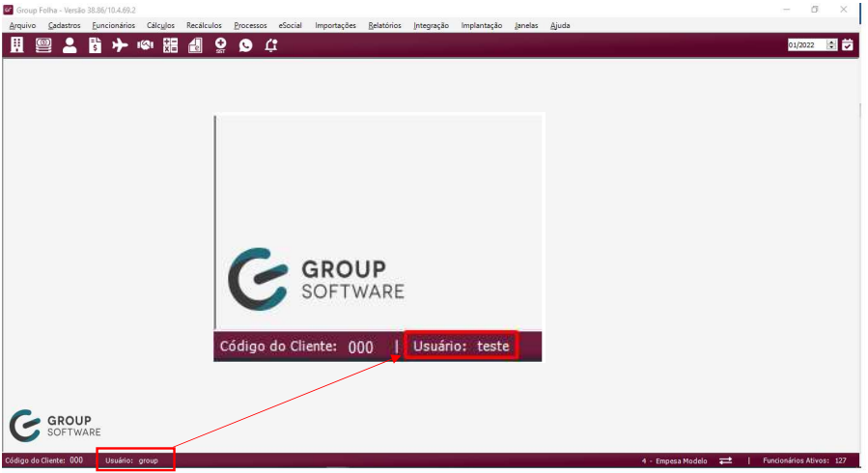Image resolution: width=868 pixels, height=473 pixels.
Task: Open the Integração menu
Action: coord(432,25)
